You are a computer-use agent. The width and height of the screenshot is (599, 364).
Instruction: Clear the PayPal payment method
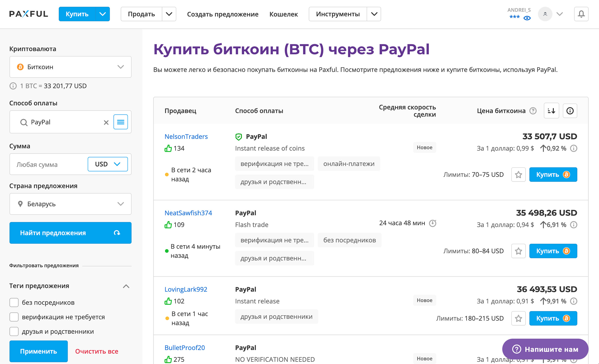[106, 122]
